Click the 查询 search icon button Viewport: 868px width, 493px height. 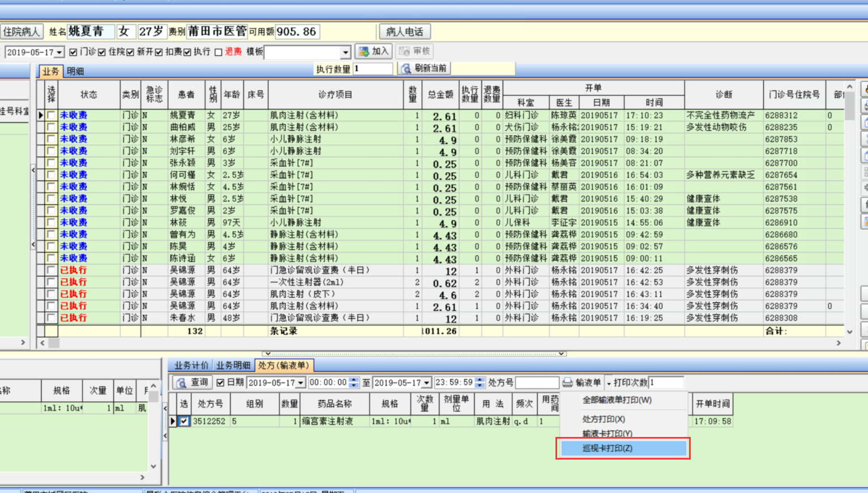click(x=182, y=383)
